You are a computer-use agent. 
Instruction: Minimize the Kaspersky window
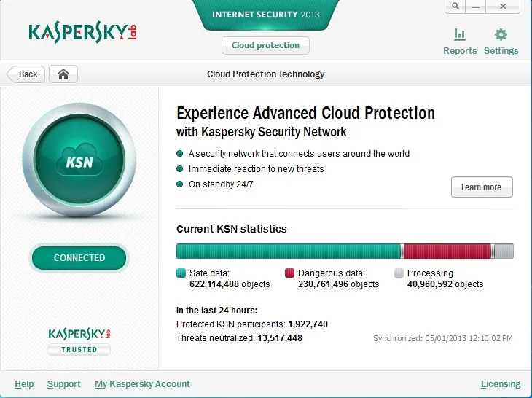click(x=476, y=6)
